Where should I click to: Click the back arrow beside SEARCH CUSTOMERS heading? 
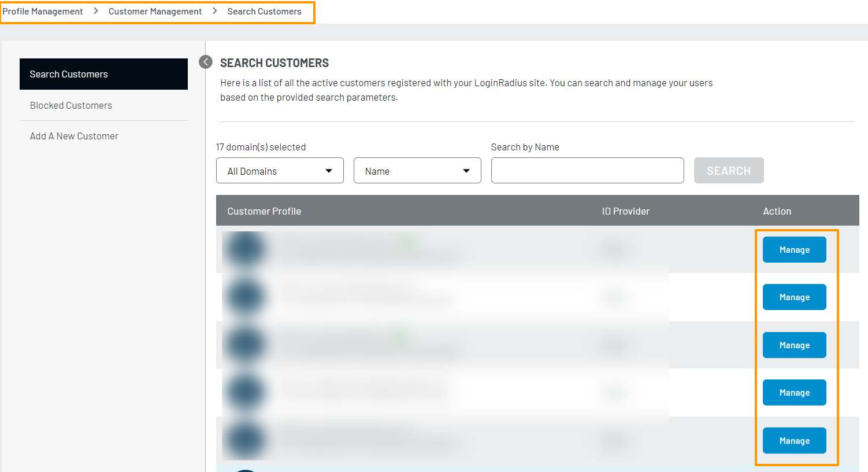click(x=205, y=62)
